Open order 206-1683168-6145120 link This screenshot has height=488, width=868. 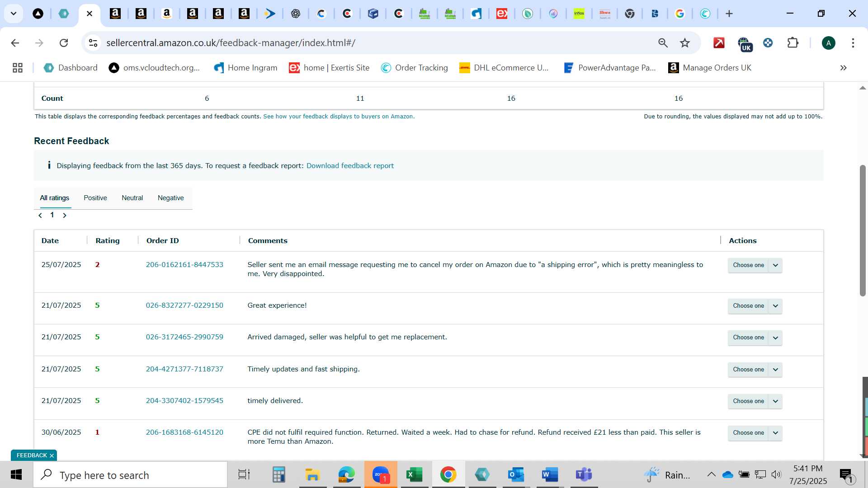pos(184,432)
